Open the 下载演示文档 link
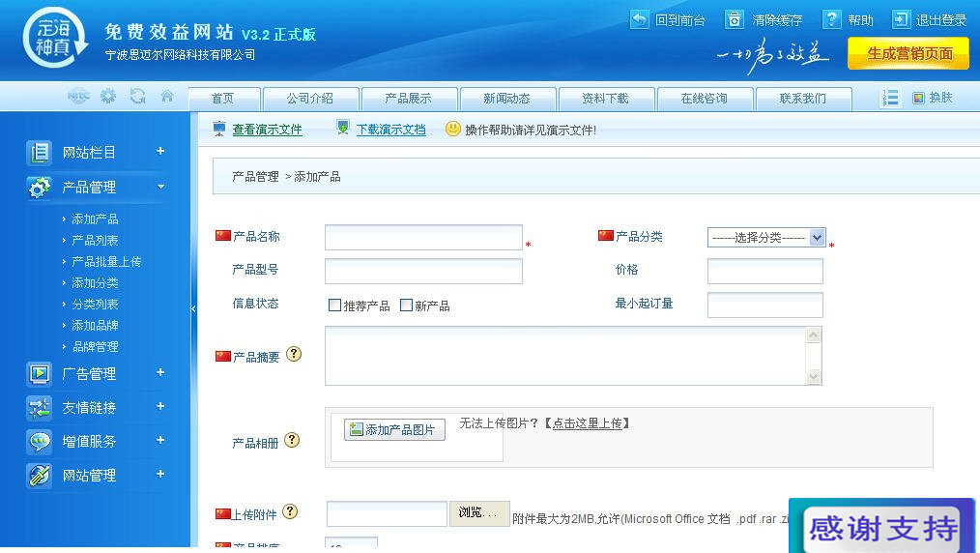This screenshot has width=980, height=553. (x=391, y=130)
